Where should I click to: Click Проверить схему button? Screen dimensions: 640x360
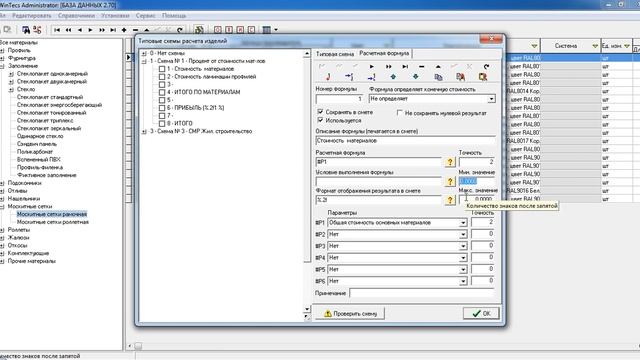[x=350, y=313]
